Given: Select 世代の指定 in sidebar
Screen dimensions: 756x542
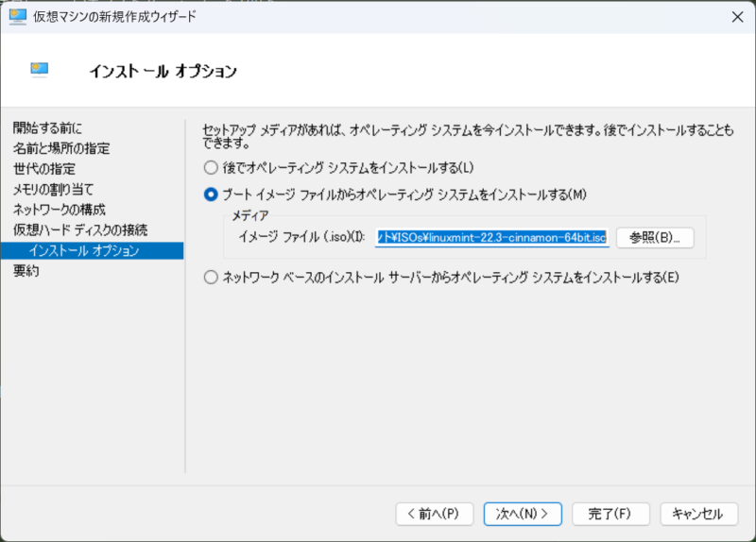Looking at the screenshot, I should click(x=44, y=169).
